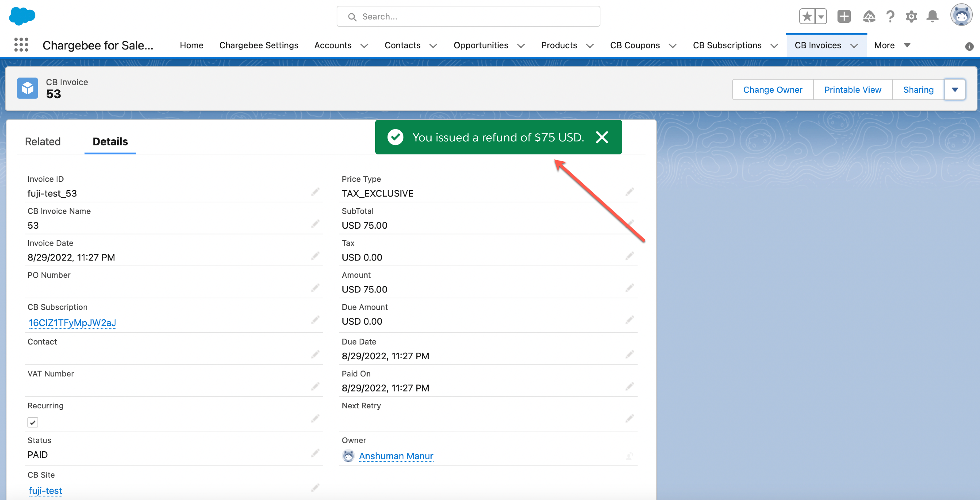980x500 pixels.
Task: Click the user profile avatar
Action: point(961,16)
